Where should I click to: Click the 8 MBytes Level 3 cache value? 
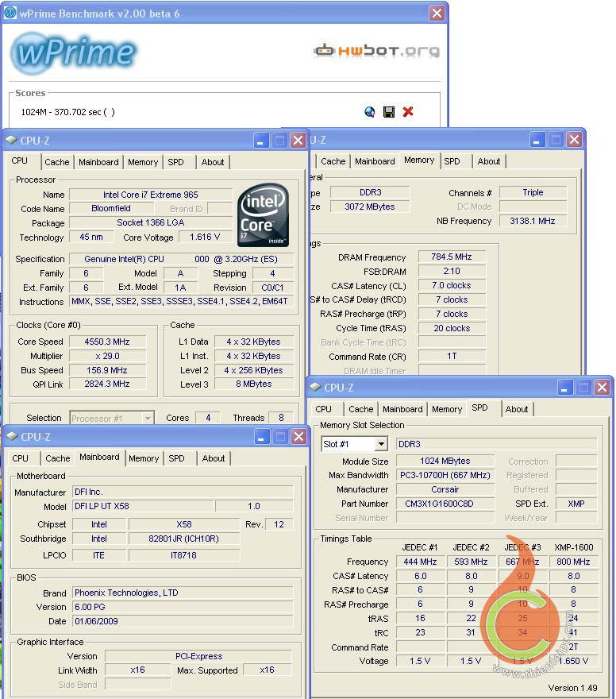tap(254, 384)
